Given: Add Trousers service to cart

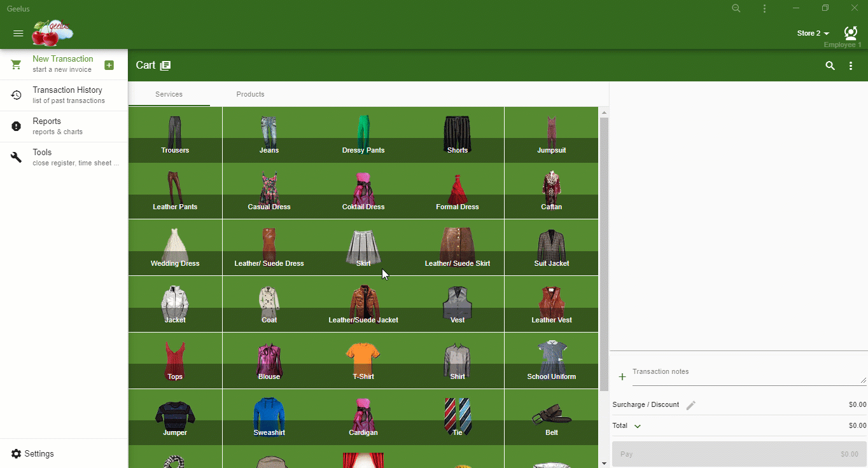Looking at the screenshot, I should tap(175, 135).
